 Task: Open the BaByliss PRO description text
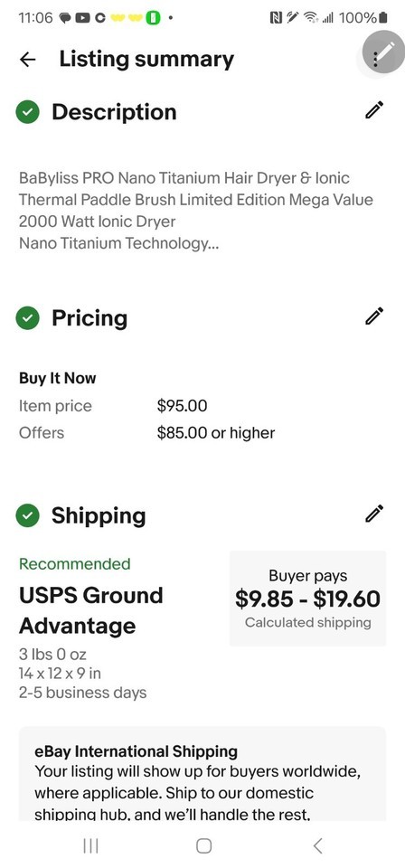pos(196,211)
